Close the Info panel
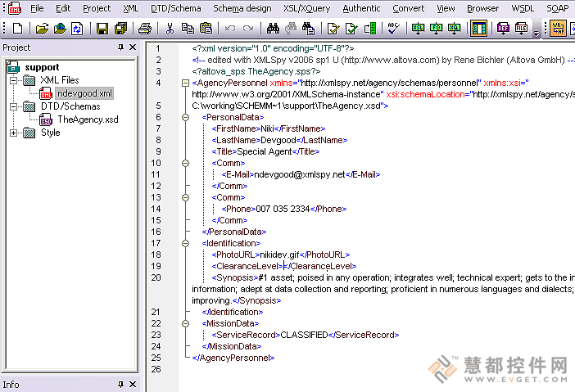Viewport: 575px width, 392px height. pos(133,385)
